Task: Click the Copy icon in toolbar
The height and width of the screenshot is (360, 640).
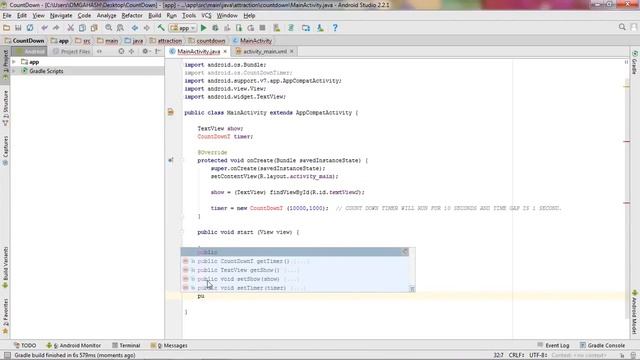Action: pos(82,28)
